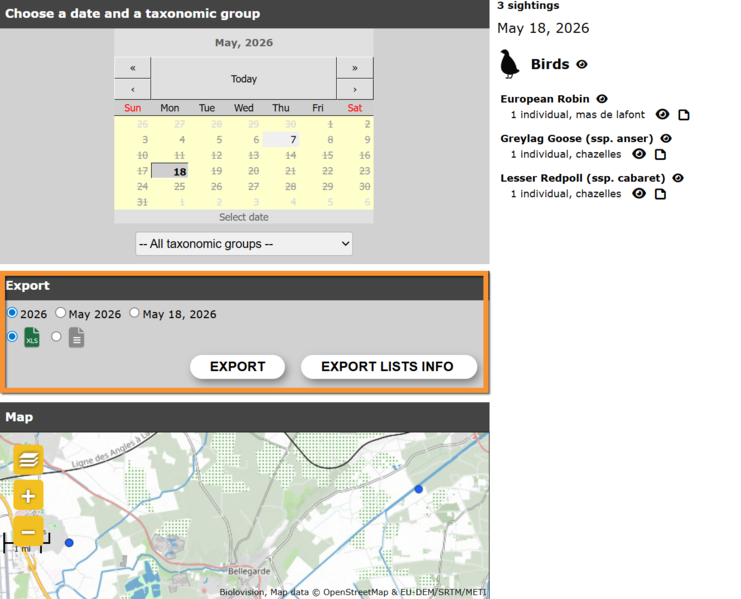
Task: Click the OpenStreetMap attribution text
Action: [356, 592]
